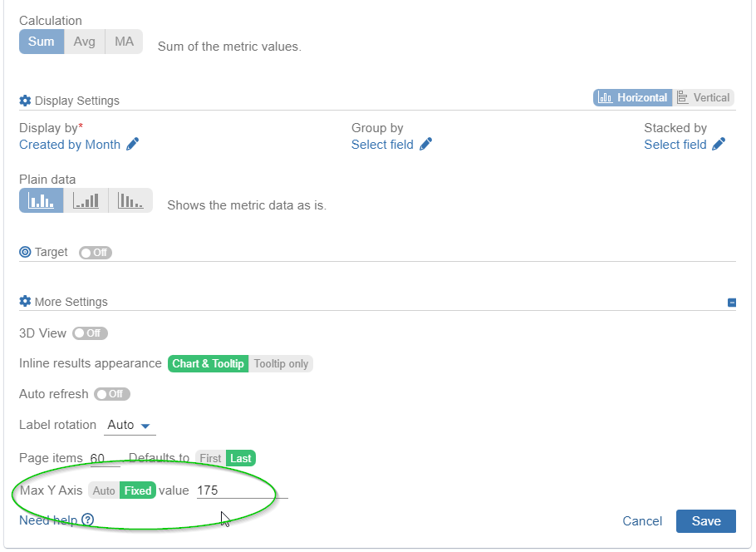Image resolution: width=756 pixels, height=552 pixels.
Task: Select the Avg calculation method
Action: (84, 41)
